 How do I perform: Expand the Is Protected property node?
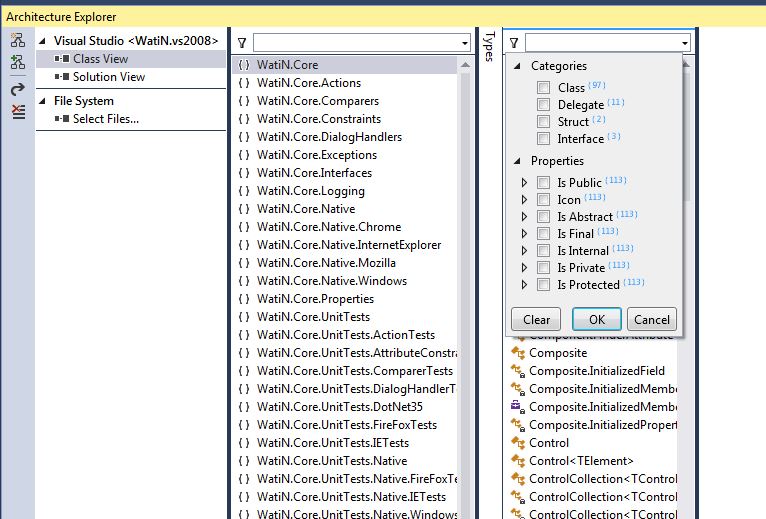[x=524, y=285]
